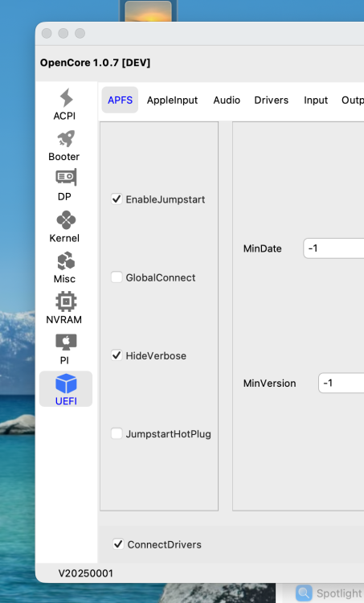The width and height of the screenshot is (364, 603).
Task: Click the MinDate input field
Action: pos(334,248)
